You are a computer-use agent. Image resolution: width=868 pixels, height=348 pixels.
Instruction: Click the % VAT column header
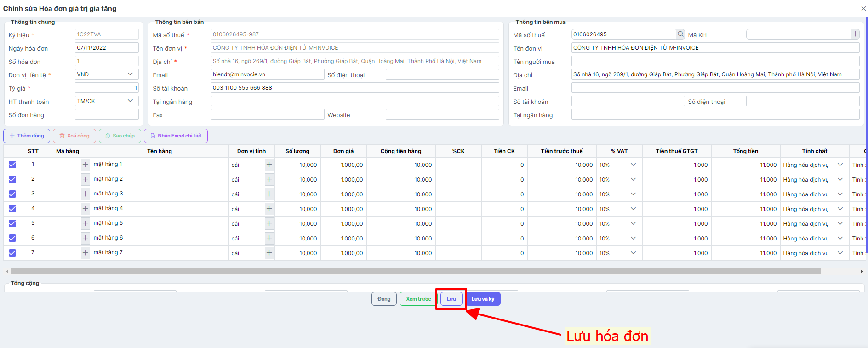point(619,151)
